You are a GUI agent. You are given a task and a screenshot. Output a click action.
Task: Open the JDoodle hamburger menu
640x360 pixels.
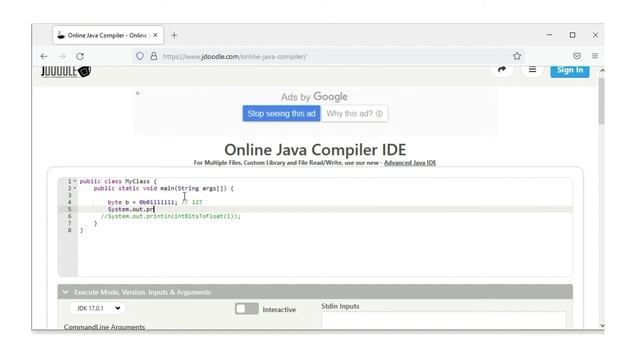point(532,70)
